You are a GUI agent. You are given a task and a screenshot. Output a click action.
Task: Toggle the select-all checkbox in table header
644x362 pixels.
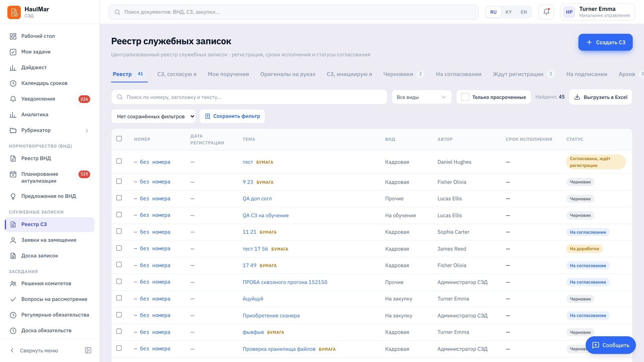[x=119, y=139]
